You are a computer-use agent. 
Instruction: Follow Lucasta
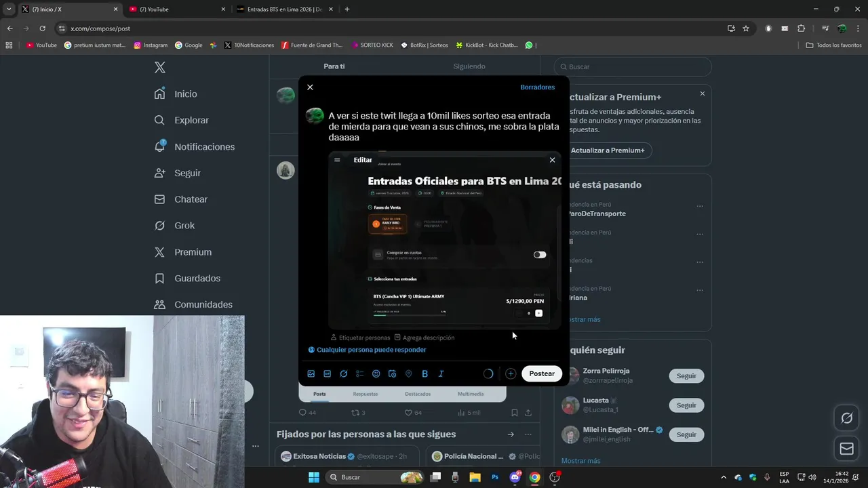click(686, 405)
